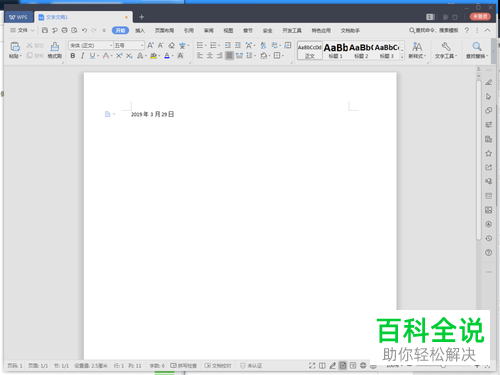Open New Style (新样式) tool
This screenshot has width=500, height=375.
[417, 50]
